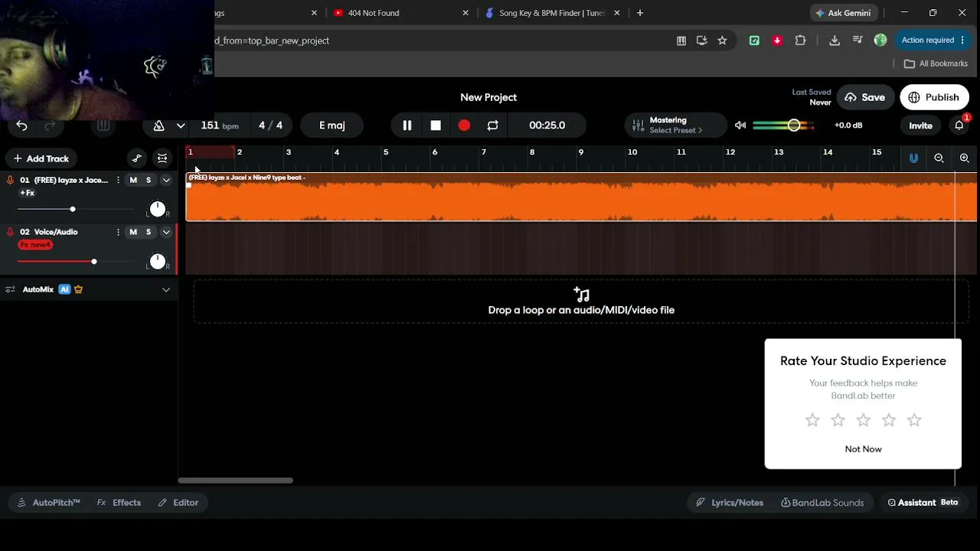
Task: Mute track 01
Action: click(x=133, y=180)
